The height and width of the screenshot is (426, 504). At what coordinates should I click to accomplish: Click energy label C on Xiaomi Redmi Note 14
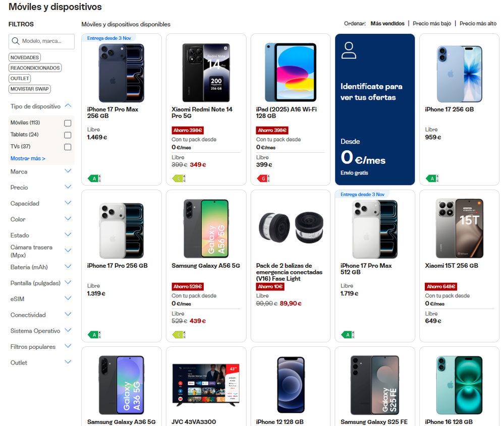(179, 178)
